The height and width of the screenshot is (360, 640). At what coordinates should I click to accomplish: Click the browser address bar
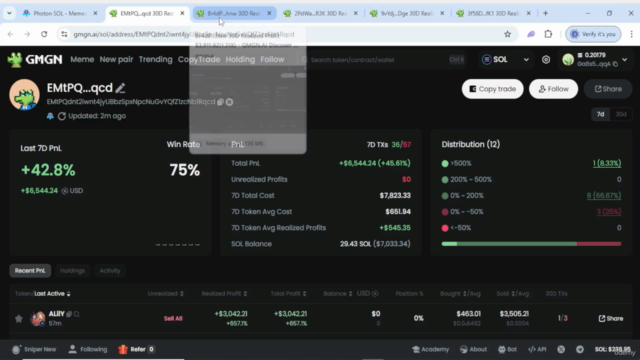(286, 34)
